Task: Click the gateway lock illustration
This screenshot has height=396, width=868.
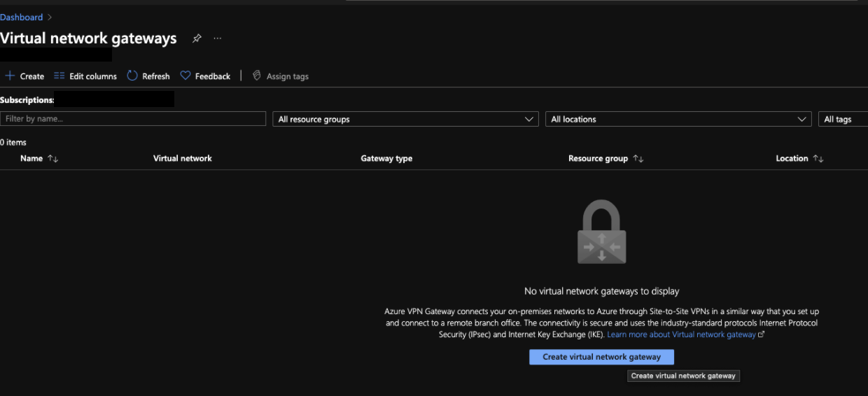Action: click(601, 232)
